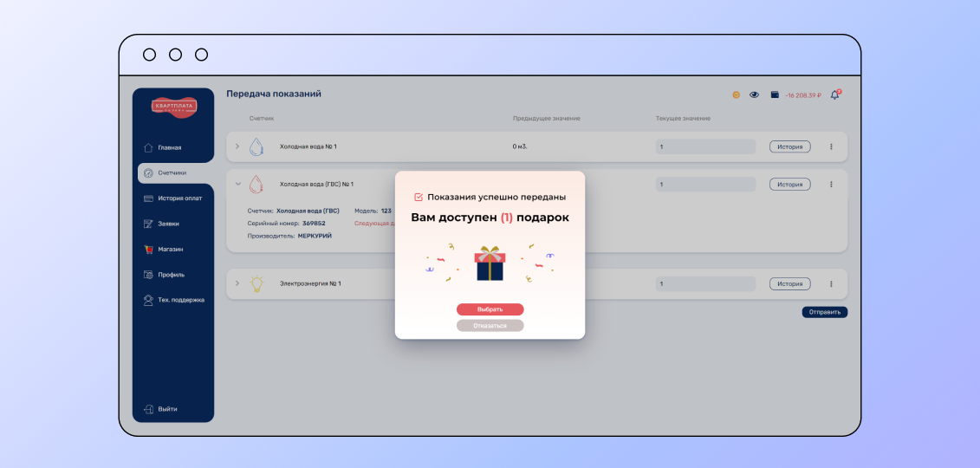
Task: Open the Главная menu item
Action: [x=169, y=147]
